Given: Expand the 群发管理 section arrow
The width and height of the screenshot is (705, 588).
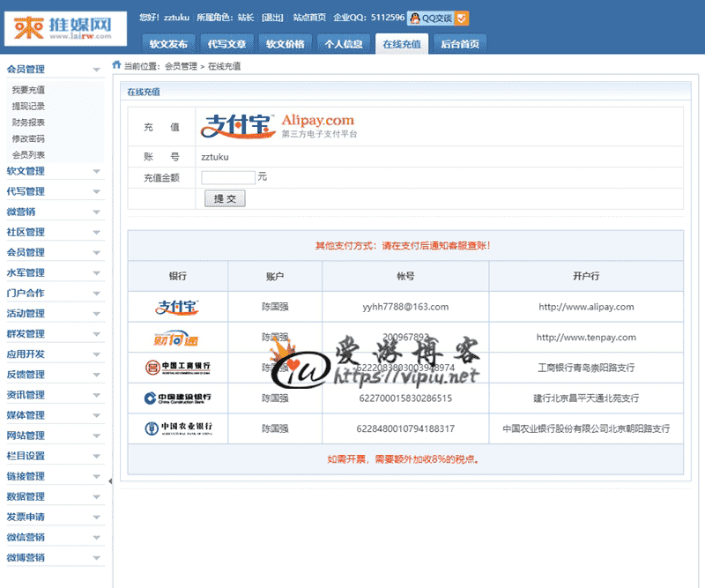Looking at the screenshot, I should click(x=96, y=334).
